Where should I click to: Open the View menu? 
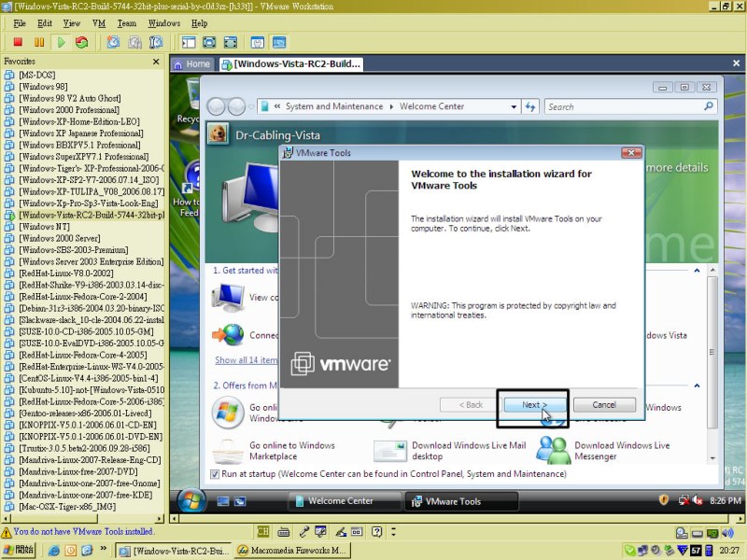[72, 23]
